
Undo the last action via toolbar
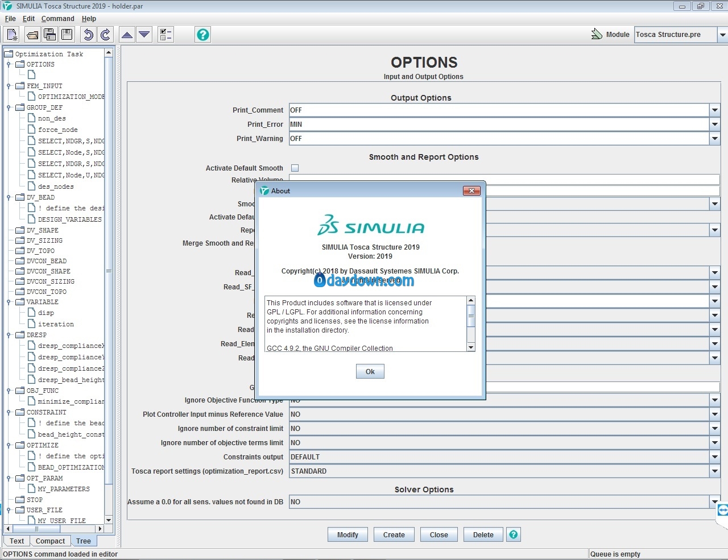pos(88,35)
